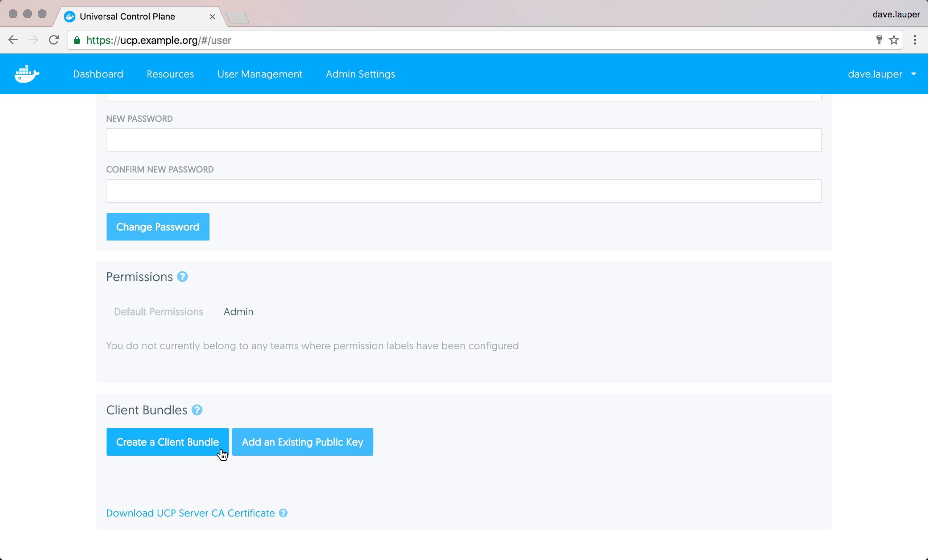
Task: Open the Dashboard menu item
Action: 98,74
